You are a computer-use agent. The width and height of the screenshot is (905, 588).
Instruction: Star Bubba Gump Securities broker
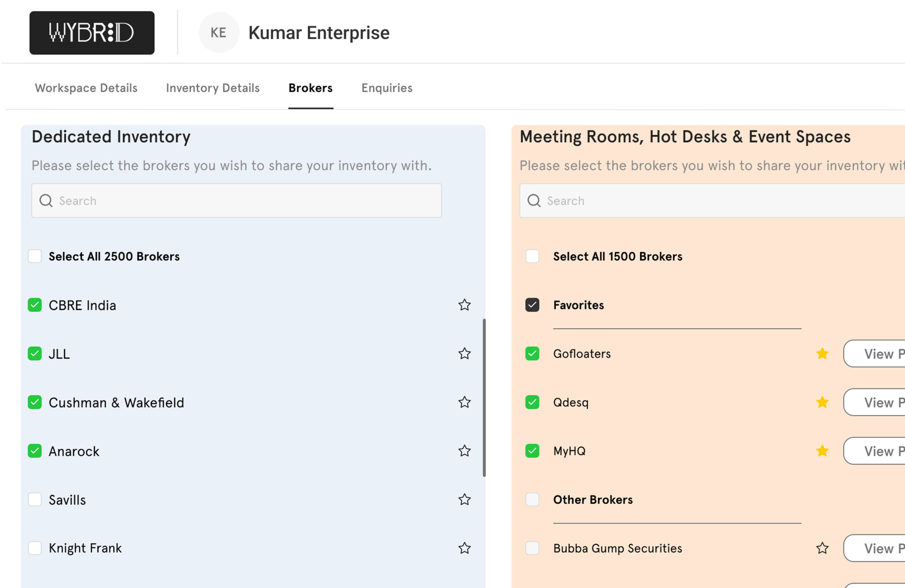pyautogui.click(x=822, y=548)
